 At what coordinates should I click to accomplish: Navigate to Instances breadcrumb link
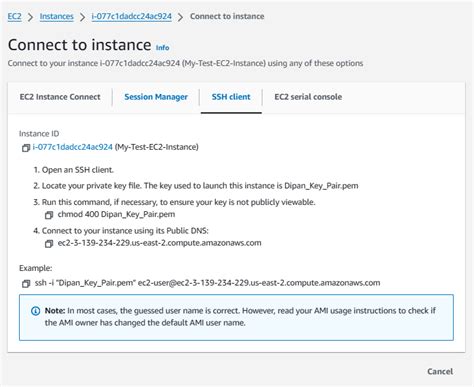[56, 16]
